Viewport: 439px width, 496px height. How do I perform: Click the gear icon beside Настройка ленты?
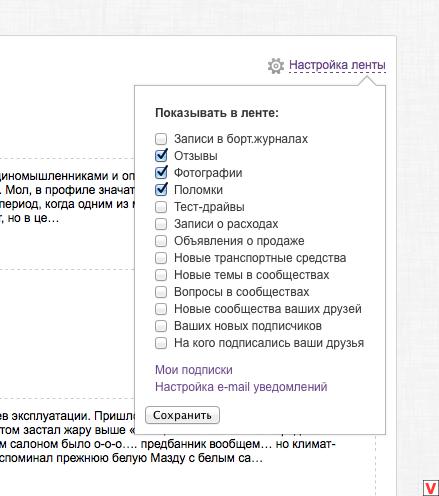pos(276,65)
